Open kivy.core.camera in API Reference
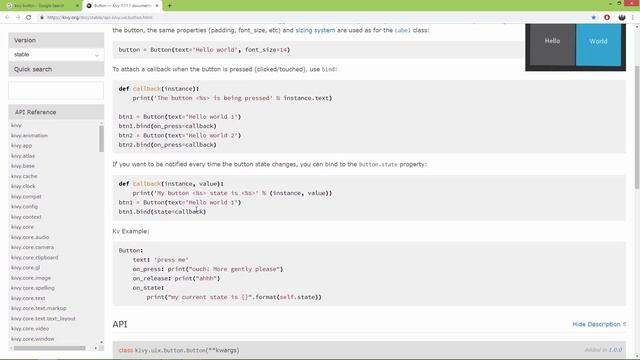640x360 pixels. point(32,247)
